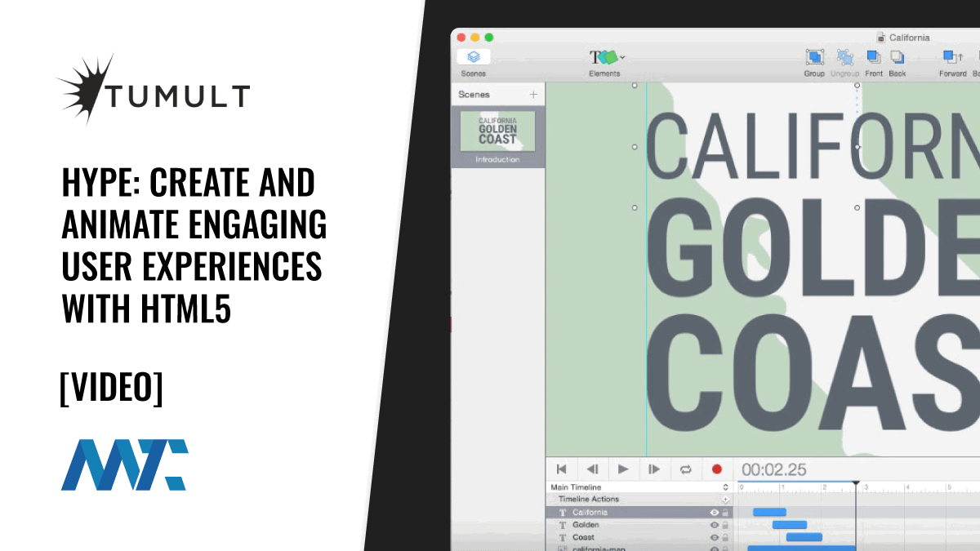
Task: Select the Coast layer row
Action: (639, 538)
